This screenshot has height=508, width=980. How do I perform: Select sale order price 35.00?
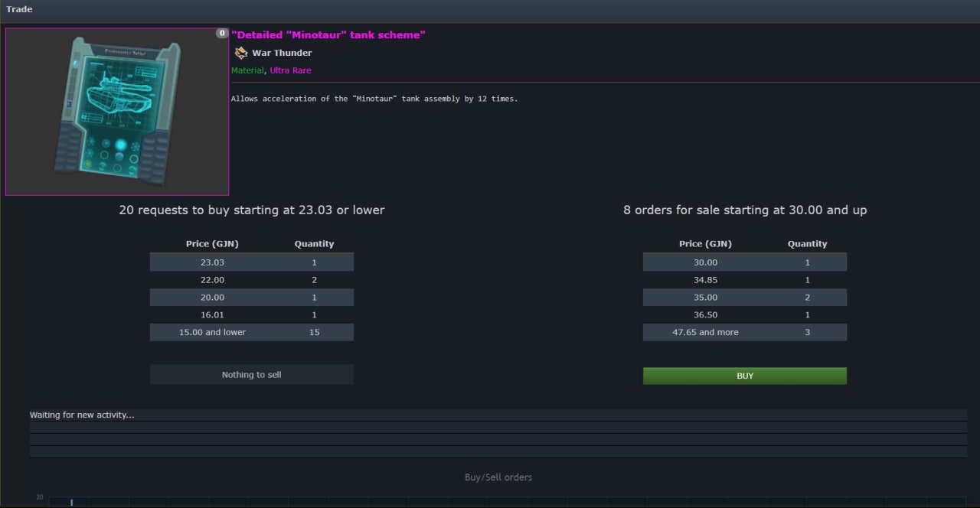pos(705,298)
